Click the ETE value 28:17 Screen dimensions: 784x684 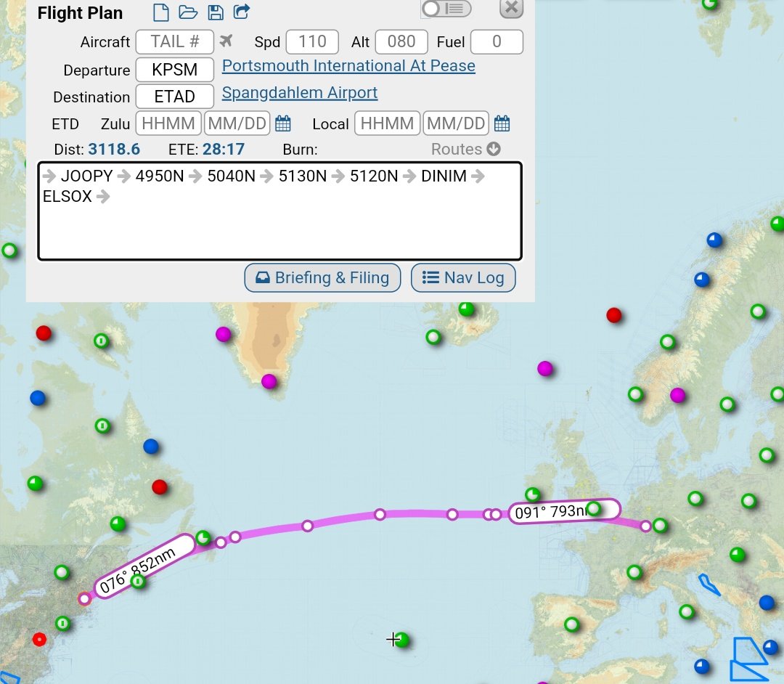tap(224, 149)
